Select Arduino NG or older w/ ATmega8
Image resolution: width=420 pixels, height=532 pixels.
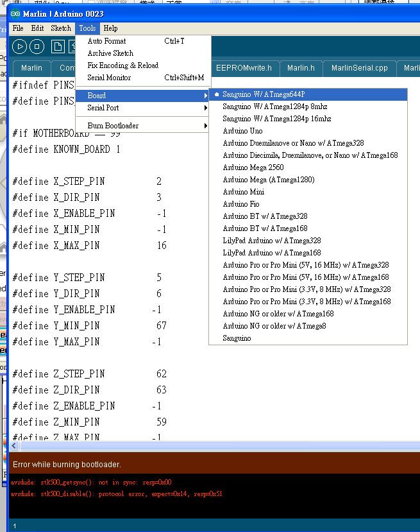point(308,327)
